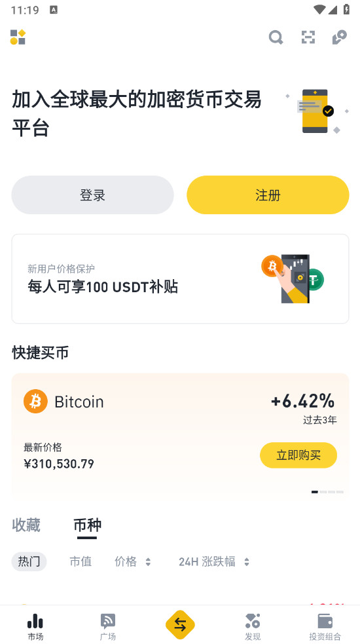Tap the center trade swap icon
360x644 pixels.
180,625
